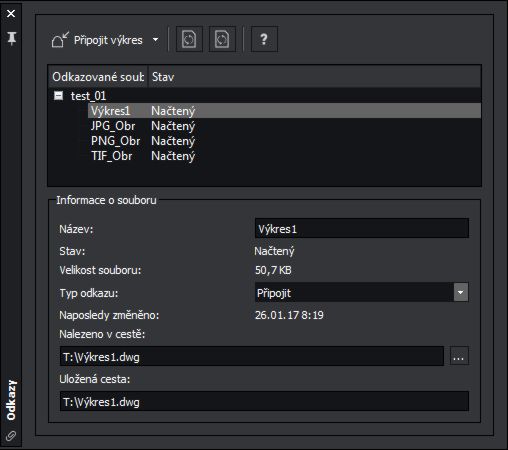Click the Nalezeno v cestě path field
508x450 pixels.
tap(252, 356)
